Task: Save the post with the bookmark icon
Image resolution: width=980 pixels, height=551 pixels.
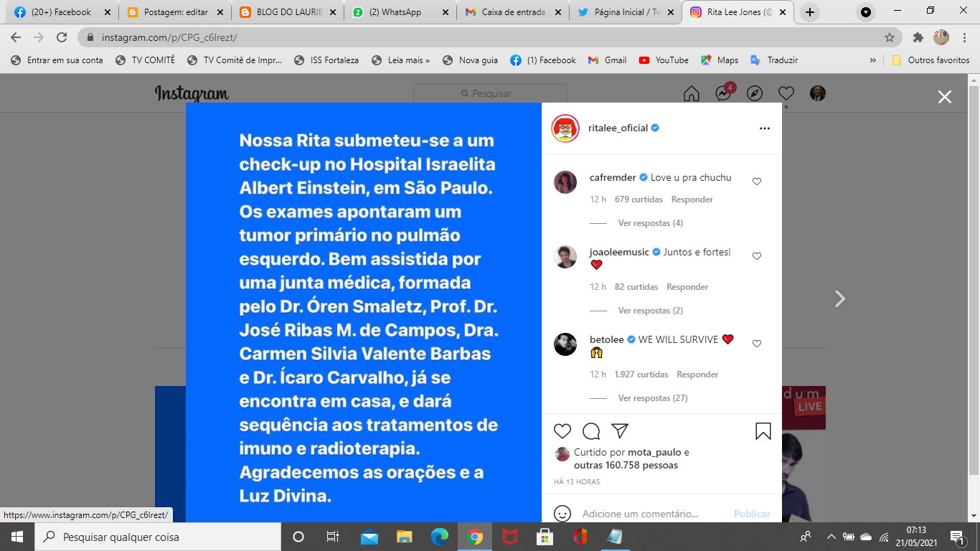Action: pyautogui.click(x=763, y=431)
